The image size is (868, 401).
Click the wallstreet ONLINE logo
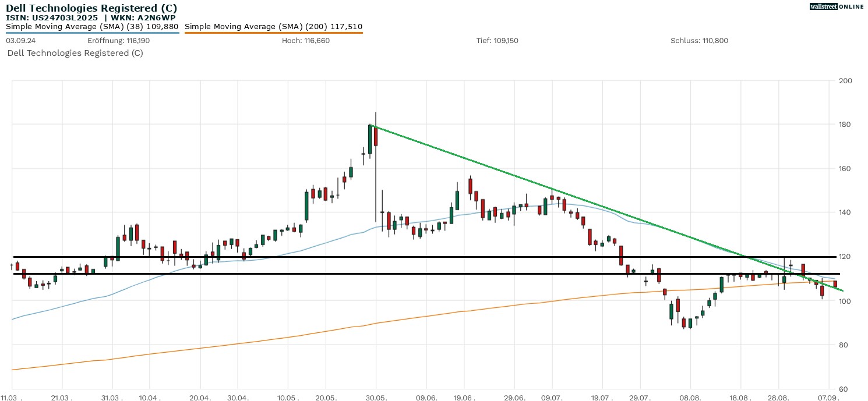point(837,6)
